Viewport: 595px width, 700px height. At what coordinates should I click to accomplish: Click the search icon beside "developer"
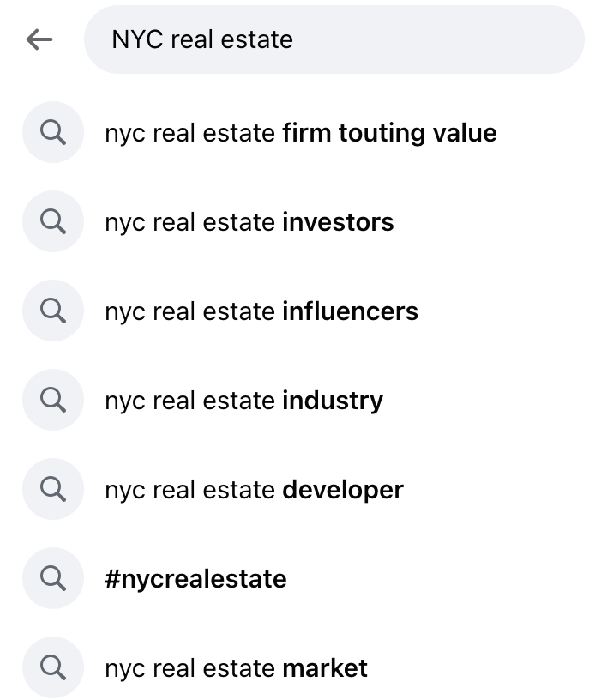point(52,489)
